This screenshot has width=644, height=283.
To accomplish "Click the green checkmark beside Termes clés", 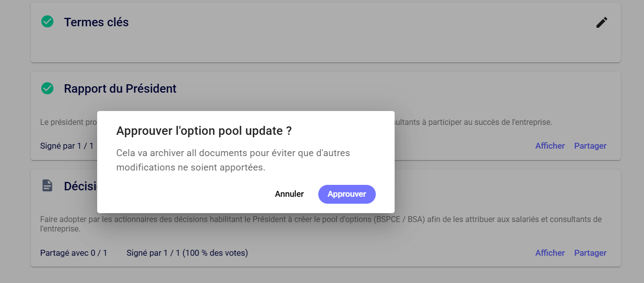I will (x=47, y=22).
